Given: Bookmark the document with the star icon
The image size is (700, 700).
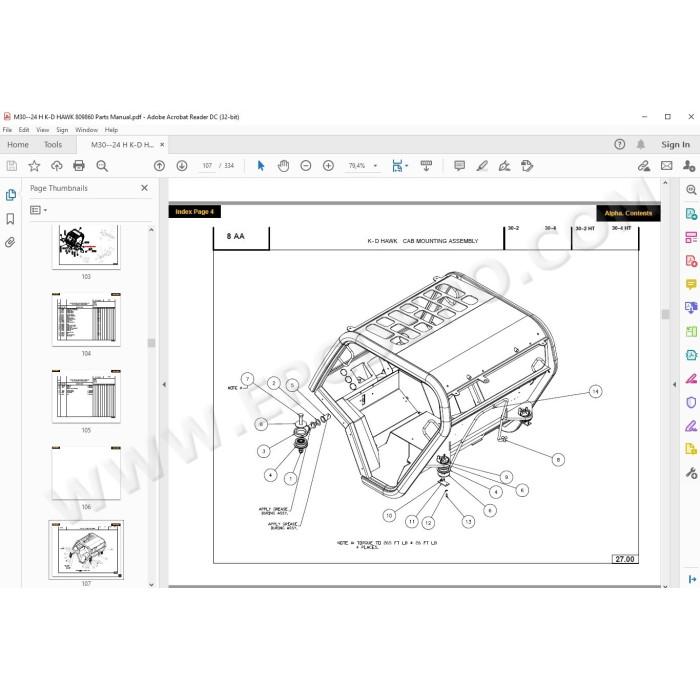Looking at the screenshot, I should pyautogui.click(x=34, y=166).
